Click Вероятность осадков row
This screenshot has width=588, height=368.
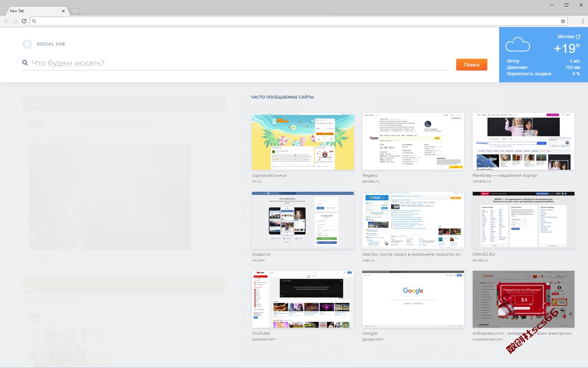(543, 74)
